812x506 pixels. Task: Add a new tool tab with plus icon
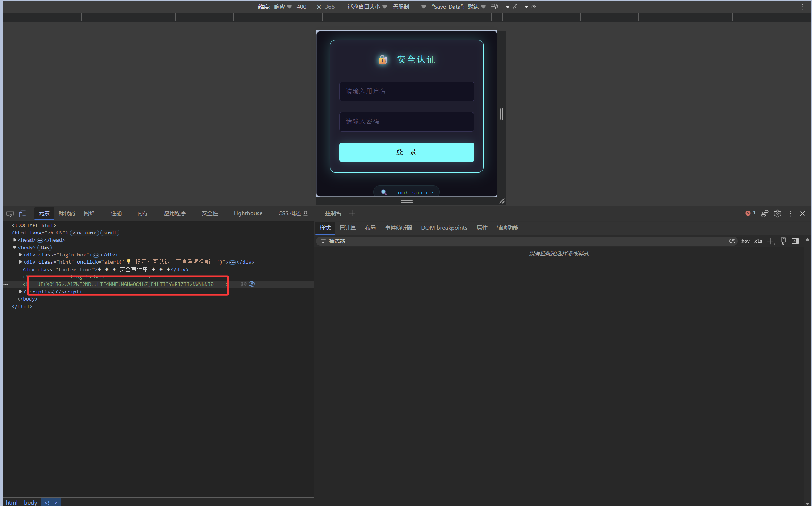click(352, 213)
